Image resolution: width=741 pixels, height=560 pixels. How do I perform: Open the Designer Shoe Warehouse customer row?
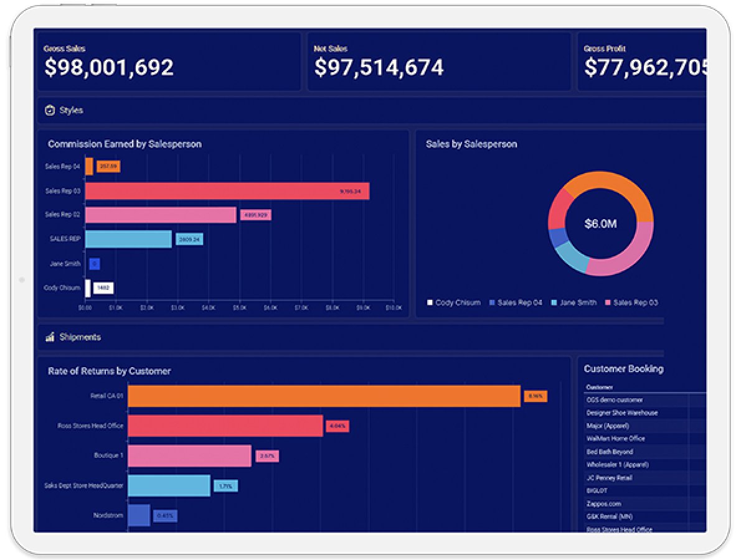(623, 413)
